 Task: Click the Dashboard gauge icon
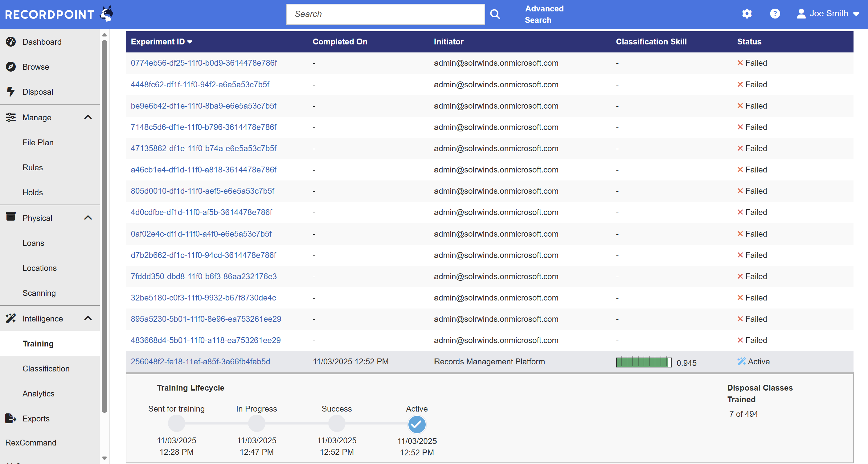point(11,42)
